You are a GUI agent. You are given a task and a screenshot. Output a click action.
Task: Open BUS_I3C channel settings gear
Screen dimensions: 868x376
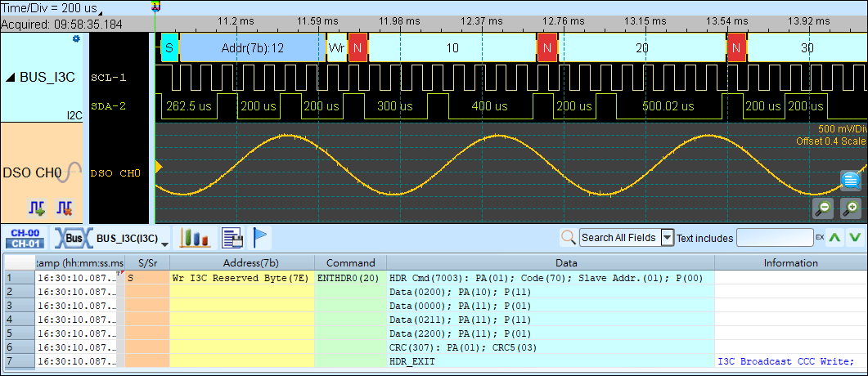tap(77, 38)
